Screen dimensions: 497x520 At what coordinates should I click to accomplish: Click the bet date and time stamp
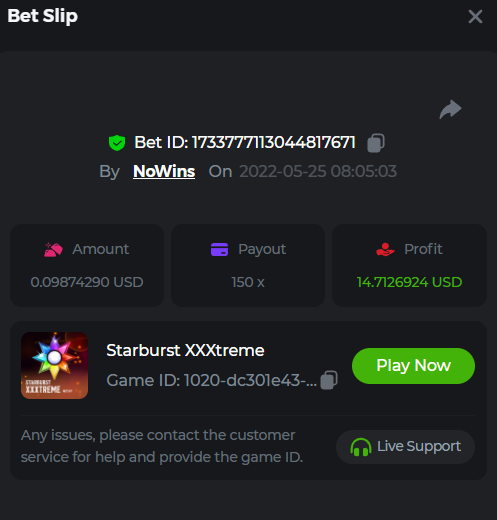pos(318,171)
